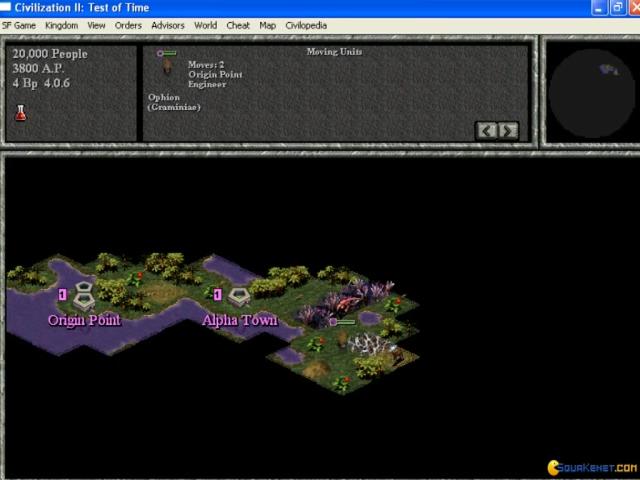Screen dimensions: 640x480
Task: Click the Engineer unit portrait in status panel
Action: tap(167, 66)
